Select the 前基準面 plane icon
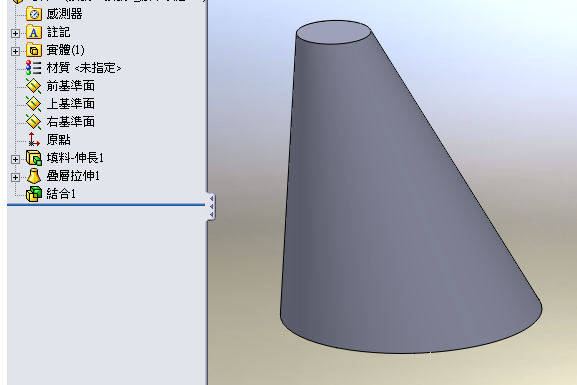 point(33,86)
